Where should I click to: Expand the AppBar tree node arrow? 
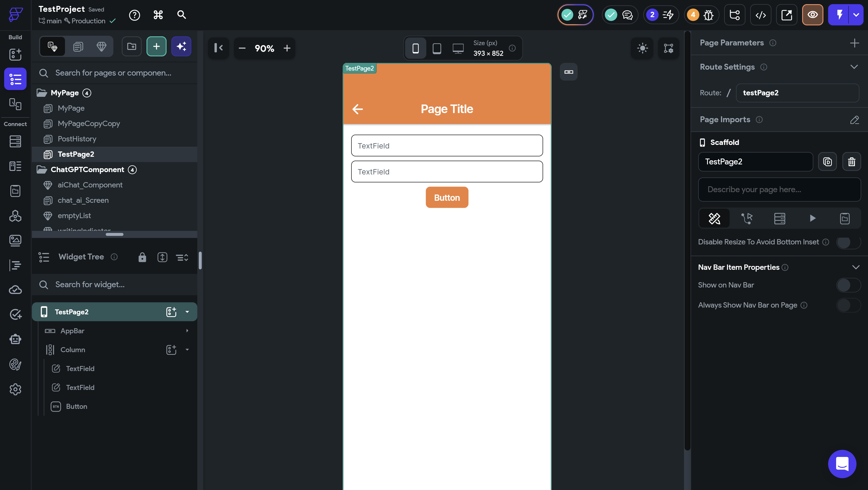187,331
